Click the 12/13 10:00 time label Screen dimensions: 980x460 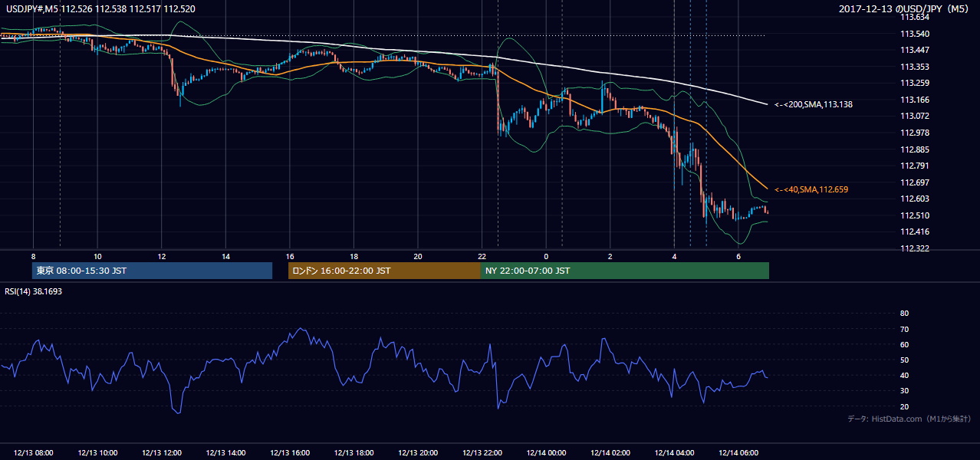point(97,453)
